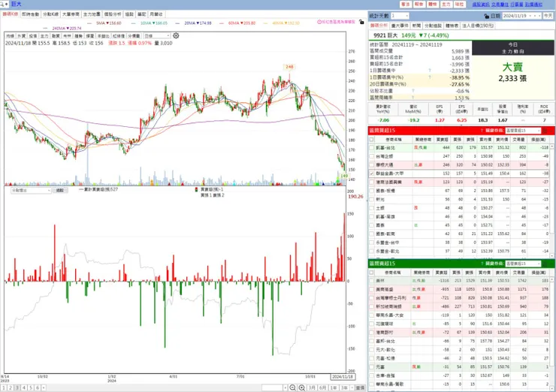Sort by the 買賣超 column in the buy table
556x392 pixels.
[442, 139]
